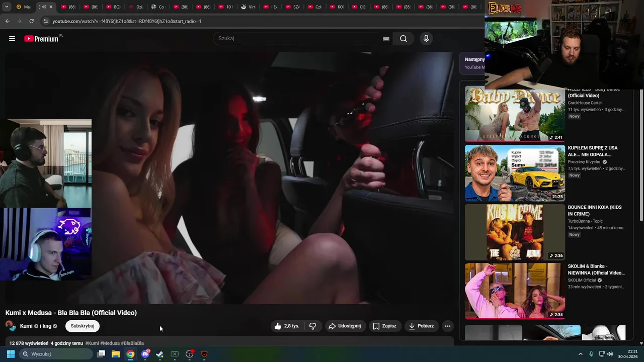Open Brave browser taskbar icon
This screenshot has width=644, height=362.
[204, 354]
